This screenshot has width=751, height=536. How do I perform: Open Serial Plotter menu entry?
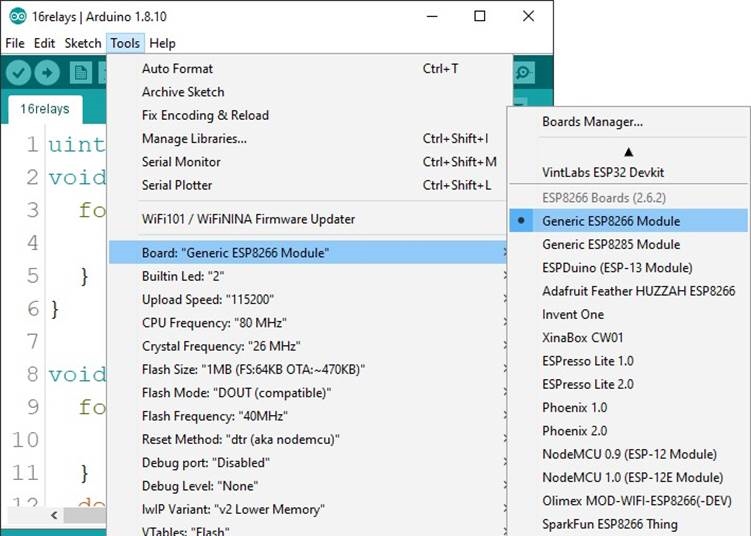point(307,185)
